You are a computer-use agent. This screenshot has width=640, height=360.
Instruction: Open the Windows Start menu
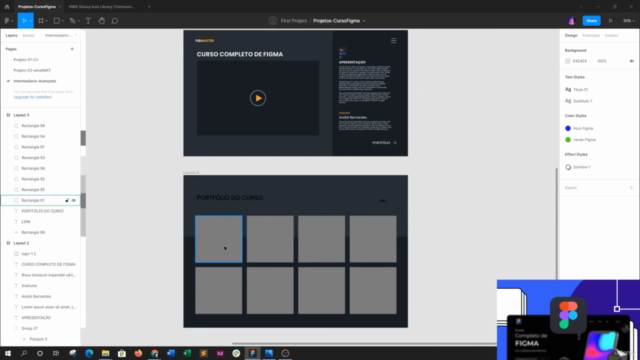(x=8, y=353)
